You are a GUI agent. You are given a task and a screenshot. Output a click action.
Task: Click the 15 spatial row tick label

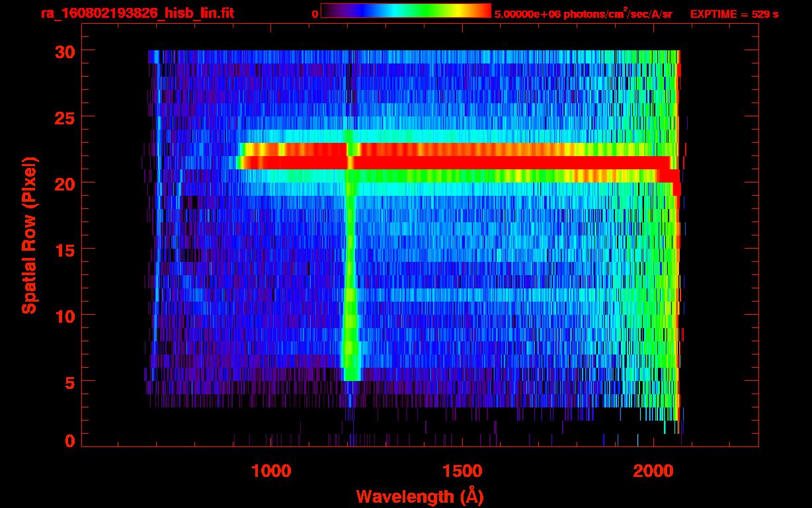[x=65, y=249]
